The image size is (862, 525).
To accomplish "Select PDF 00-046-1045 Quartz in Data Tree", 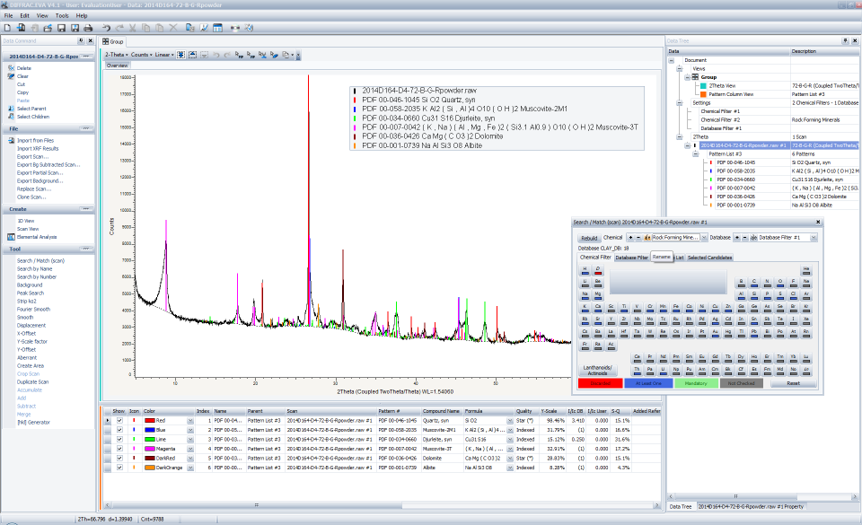I will coord(737,161).
